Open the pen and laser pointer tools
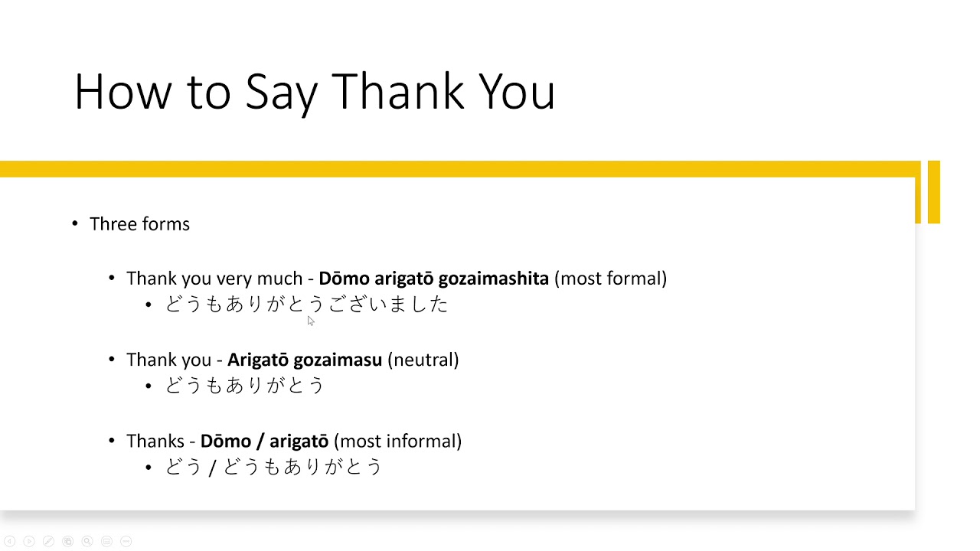Screen dimensions: 980x551 tap(48, 541)
